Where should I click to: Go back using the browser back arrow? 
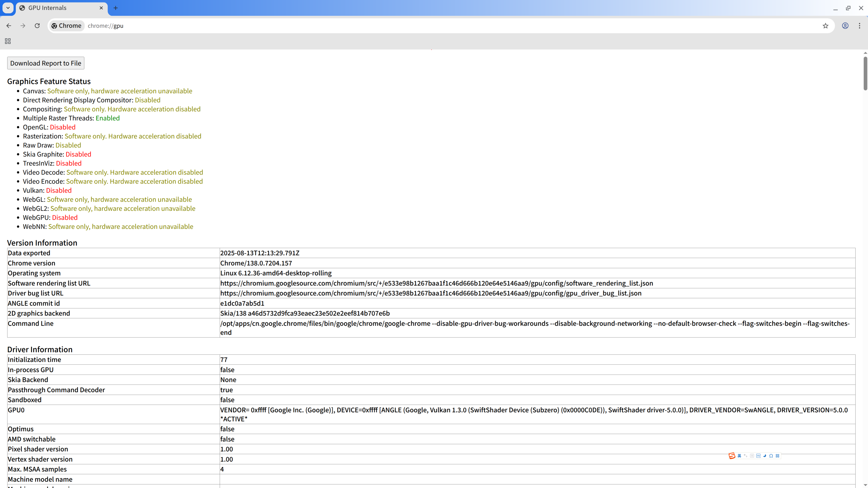tap(9, 26)
